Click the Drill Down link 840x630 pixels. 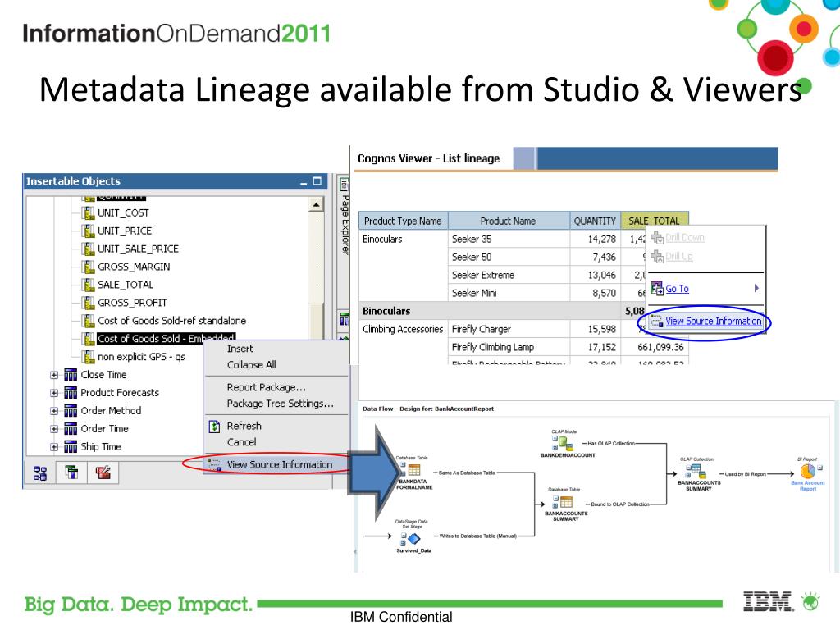click(x=685, y=238)
